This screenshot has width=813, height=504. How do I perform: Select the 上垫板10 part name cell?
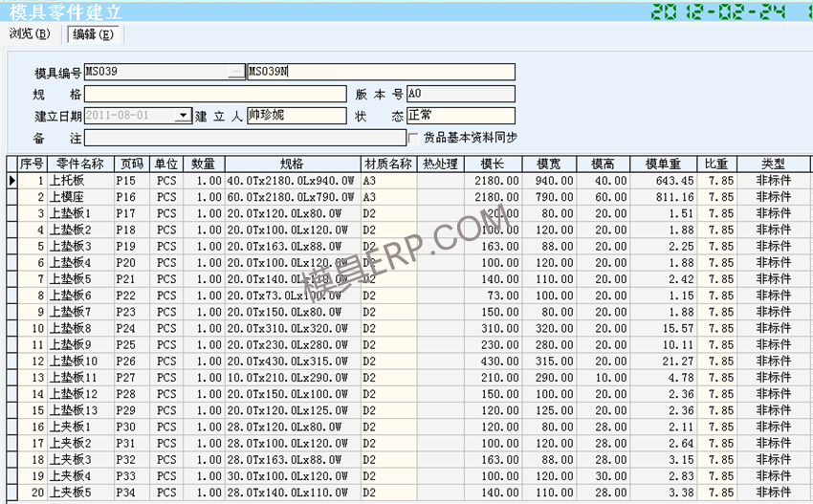(x=79, y=362)
